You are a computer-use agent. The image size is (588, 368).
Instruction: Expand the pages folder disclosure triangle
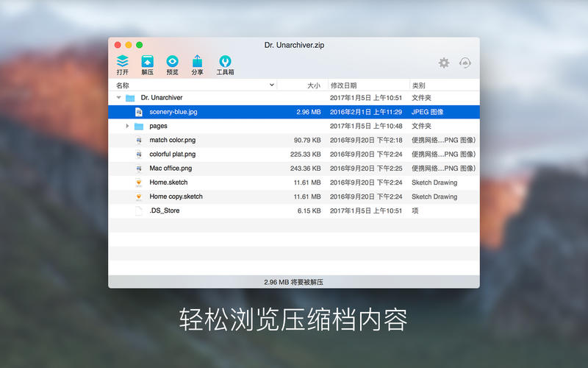click(128, 126)
